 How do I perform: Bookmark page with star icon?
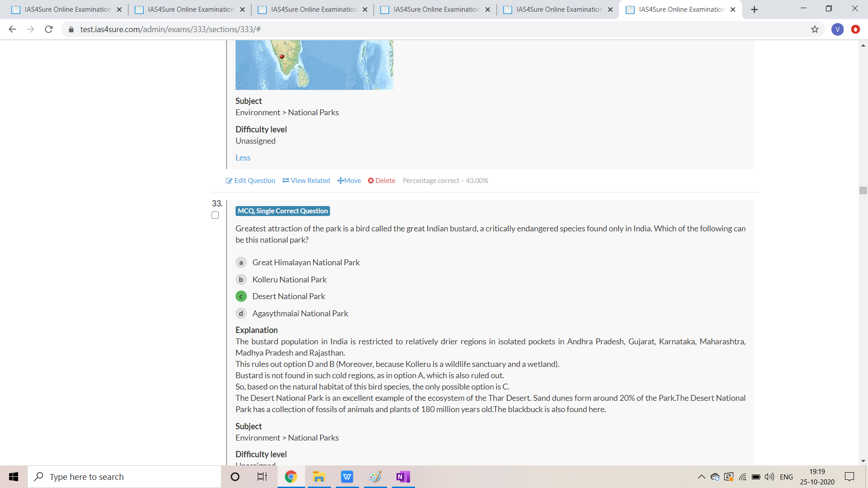tap(815, 29)
